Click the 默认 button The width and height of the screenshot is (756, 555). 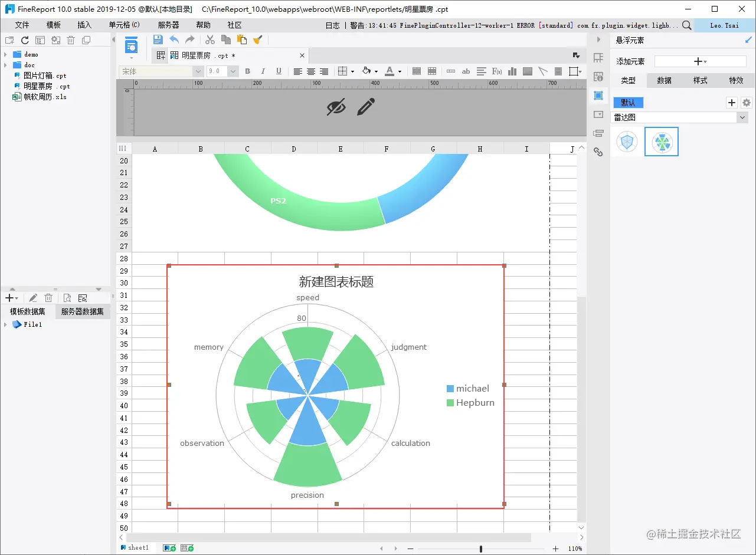[x=628, y=103]
